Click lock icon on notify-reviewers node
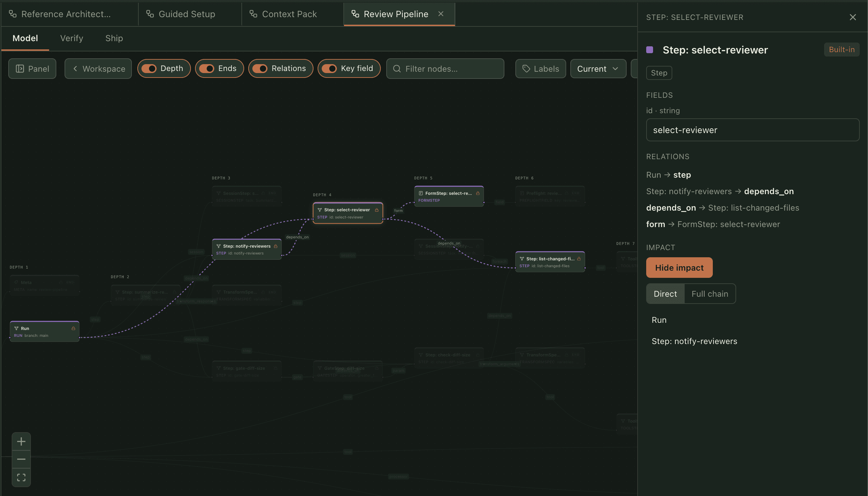Screen dimensions: 868x496 coord(275,246)
